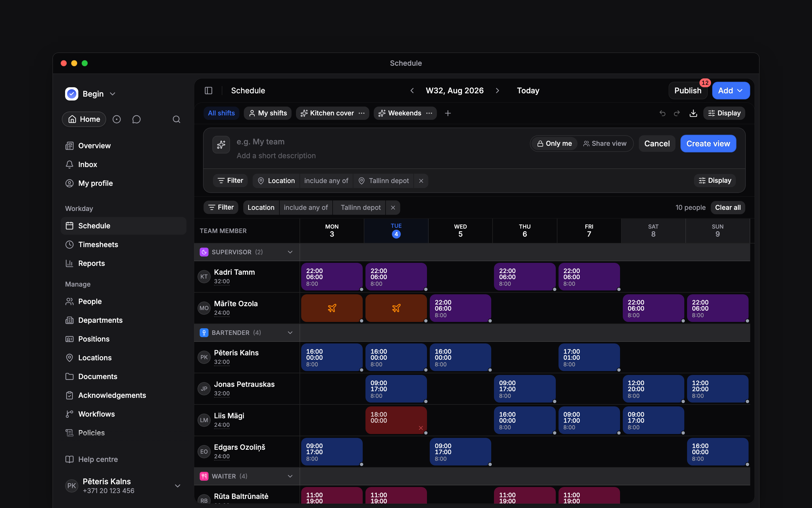Open People in Manage menu
This screenshot has height=508, width=812.
[124, 301]
